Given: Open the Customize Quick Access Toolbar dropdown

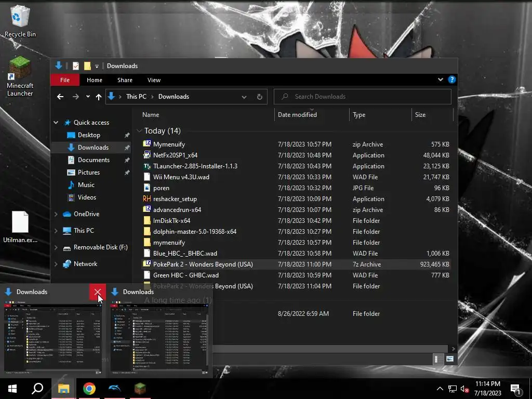Looking at the screenshot, I should [x=97, y=66].
